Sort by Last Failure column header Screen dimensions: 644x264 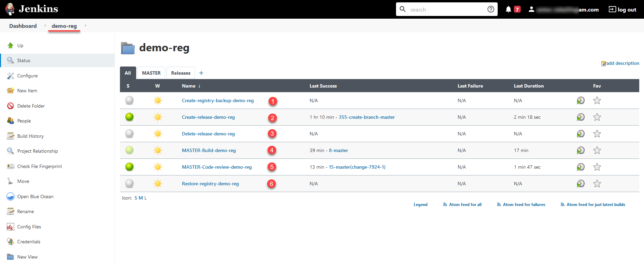pyautogui.click(x=470, y=86)
